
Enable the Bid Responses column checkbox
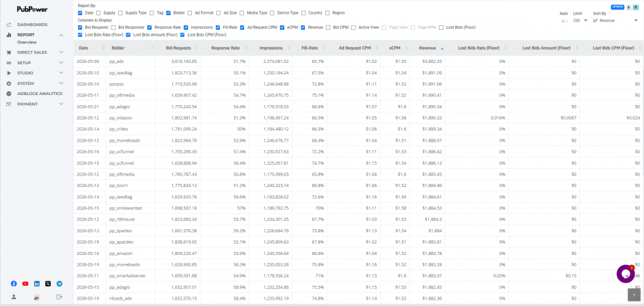click(113, 28)
